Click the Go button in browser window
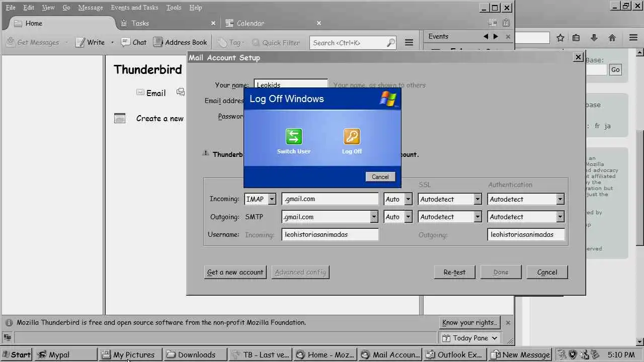Viewport: 644px width, 362px height. [615, 70]
